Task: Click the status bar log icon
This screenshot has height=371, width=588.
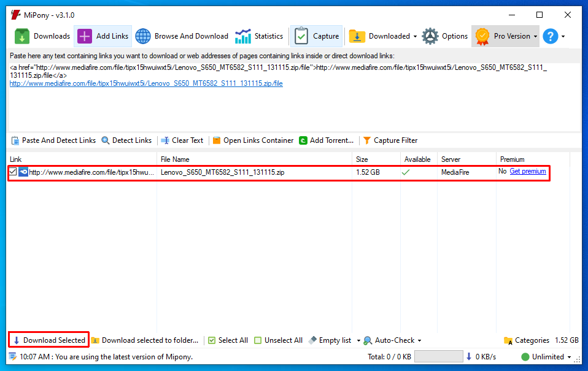Action: 13,357
